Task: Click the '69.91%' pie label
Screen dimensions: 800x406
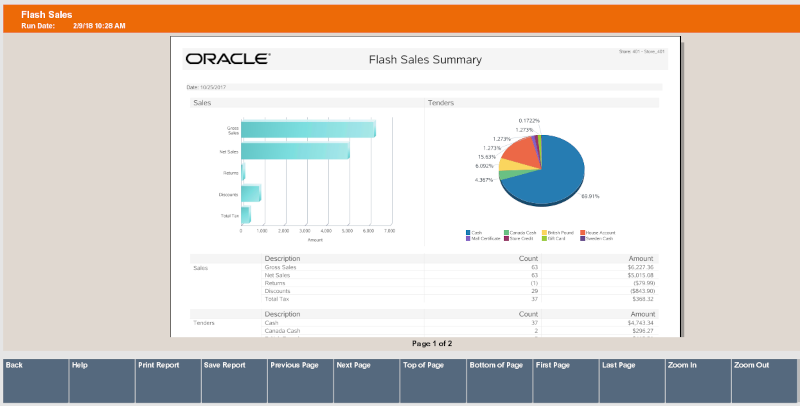Action: (590, 196)
